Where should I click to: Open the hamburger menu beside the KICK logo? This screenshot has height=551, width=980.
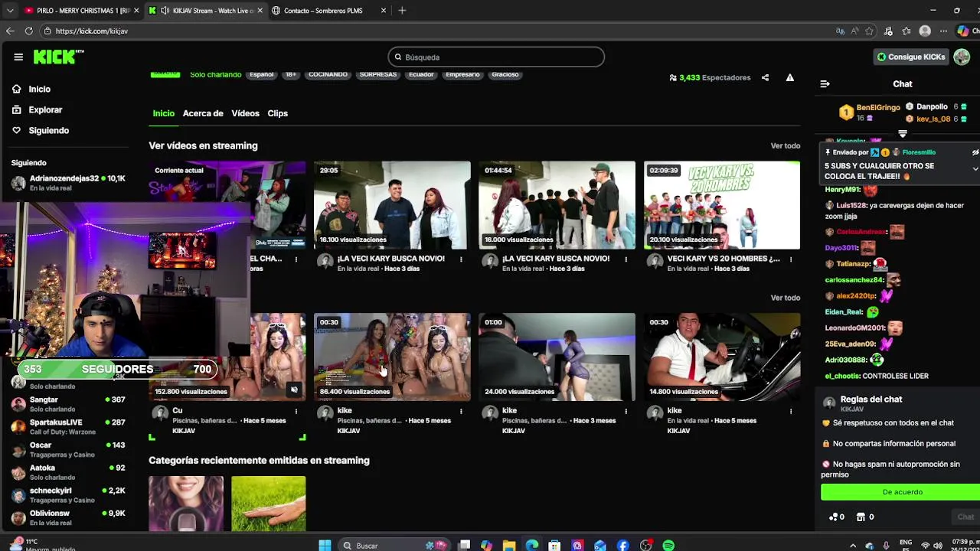pos(18,57)
